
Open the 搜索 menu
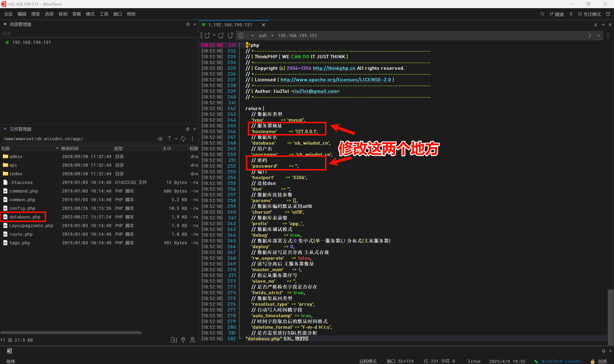[35, 14]
